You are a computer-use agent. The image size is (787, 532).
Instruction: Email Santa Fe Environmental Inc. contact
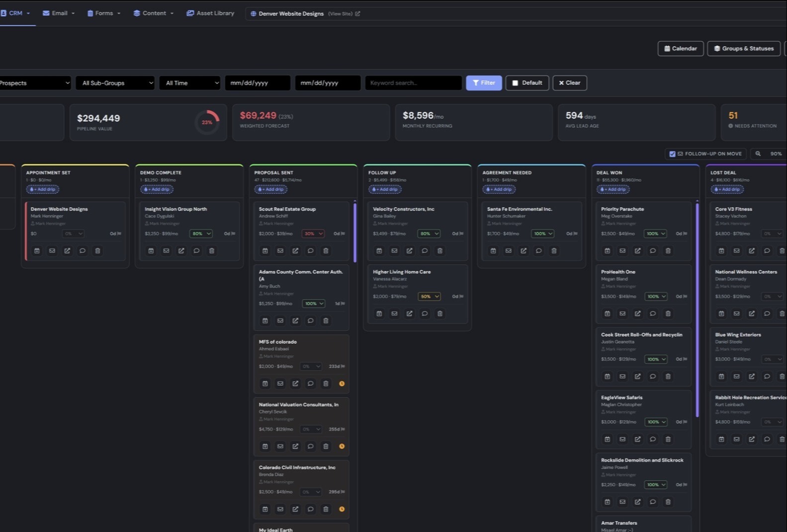point(509,251)
